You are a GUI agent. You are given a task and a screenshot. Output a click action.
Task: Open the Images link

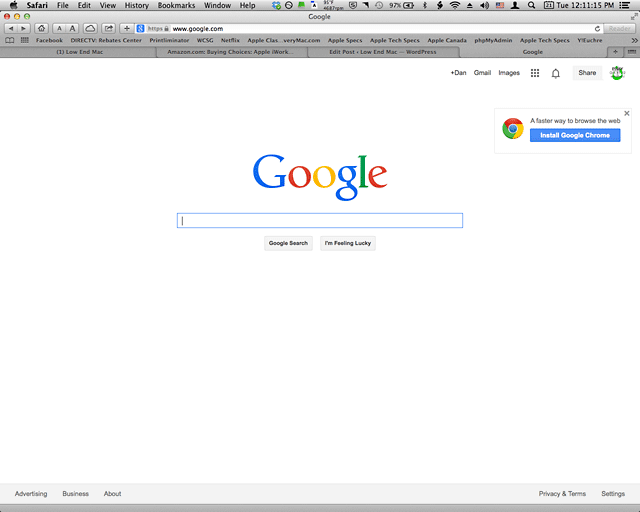tap(509, 73)
